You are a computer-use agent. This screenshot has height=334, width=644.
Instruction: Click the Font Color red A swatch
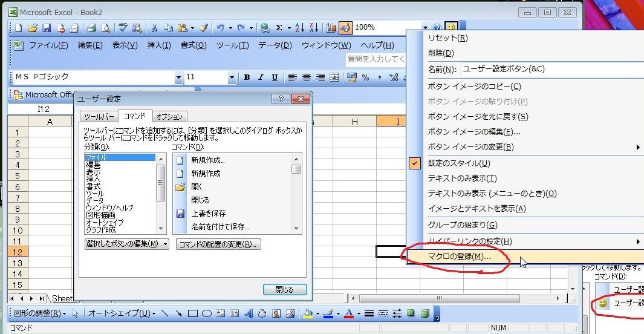(349, 313)
